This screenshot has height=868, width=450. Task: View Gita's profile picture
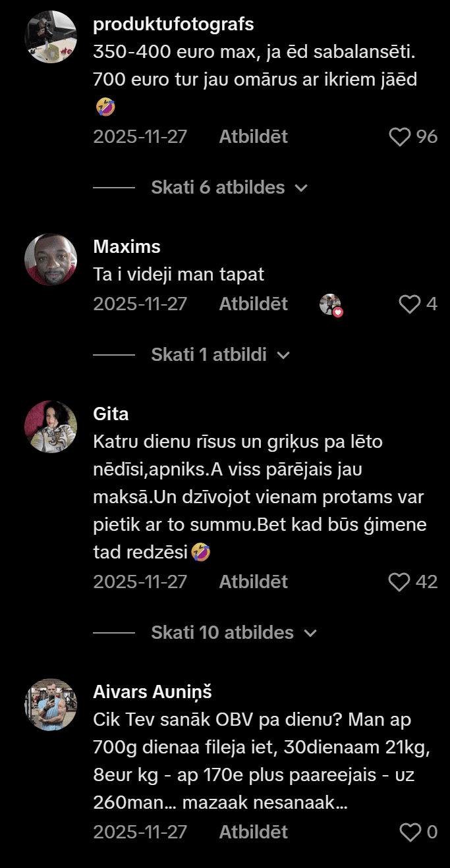pos(51,427)
